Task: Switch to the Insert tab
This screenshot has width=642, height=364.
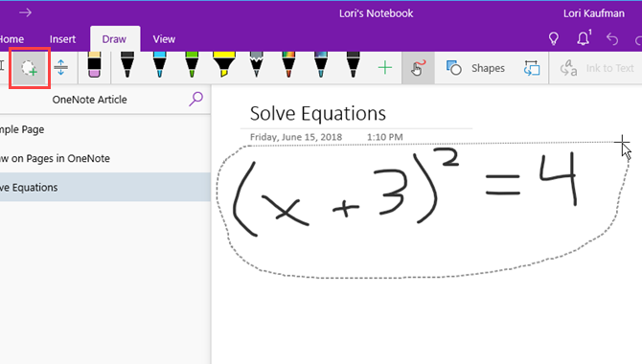Action: 62,39
